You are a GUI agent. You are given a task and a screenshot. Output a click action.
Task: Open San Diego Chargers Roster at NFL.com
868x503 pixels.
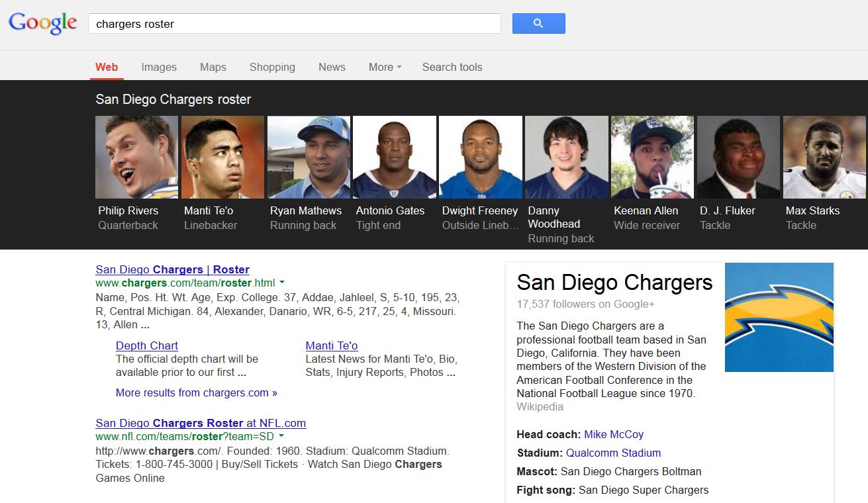click(201, 423)
